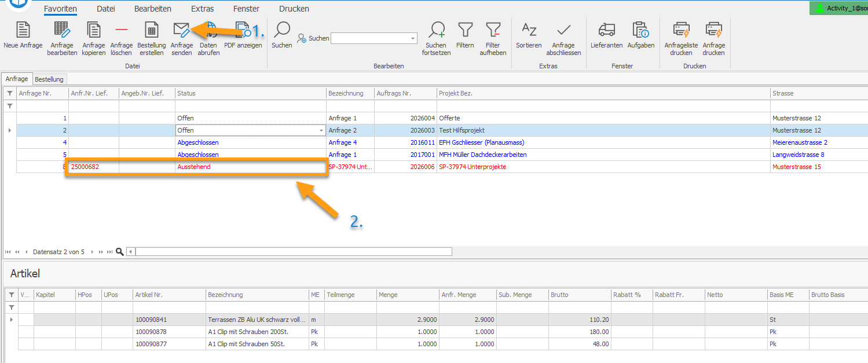The height and width of the screenshot is (363, 868).
Task: Open Status dropdown in Anfrage 2 row
Action: click(321, 130)
